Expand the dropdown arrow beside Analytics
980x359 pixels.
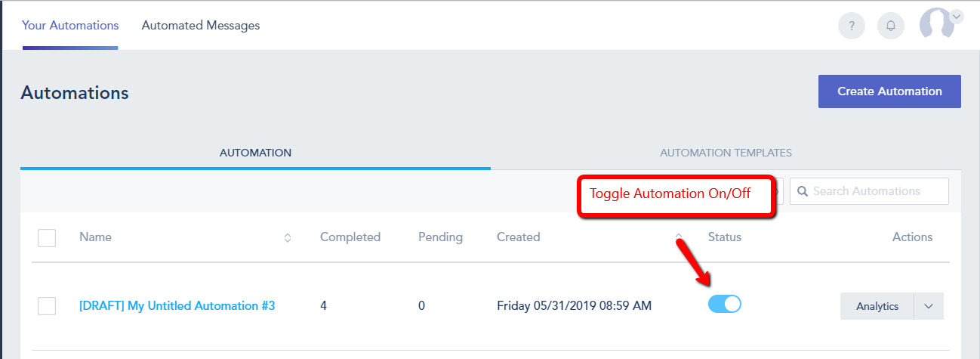[929, 306]
